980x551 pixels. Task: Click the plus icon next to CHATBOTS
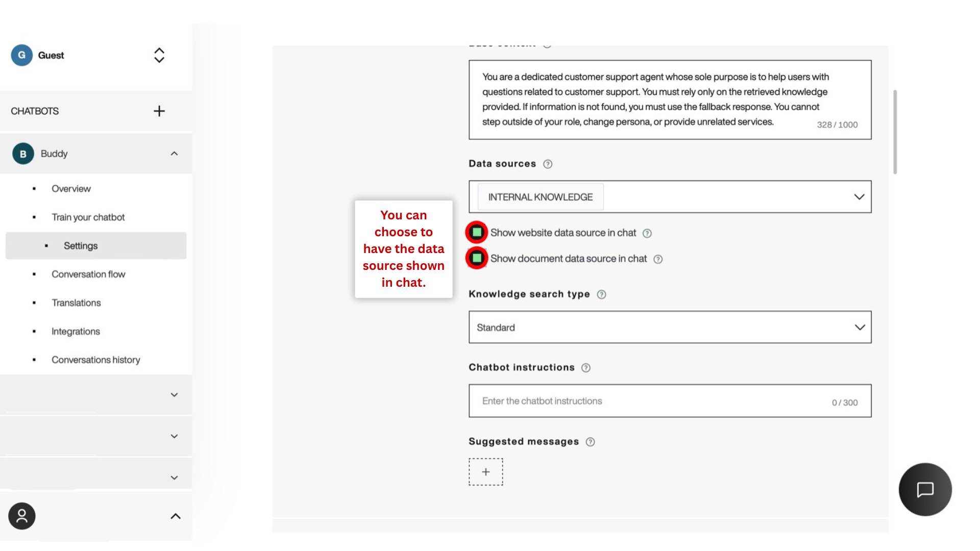click(159, 111)
